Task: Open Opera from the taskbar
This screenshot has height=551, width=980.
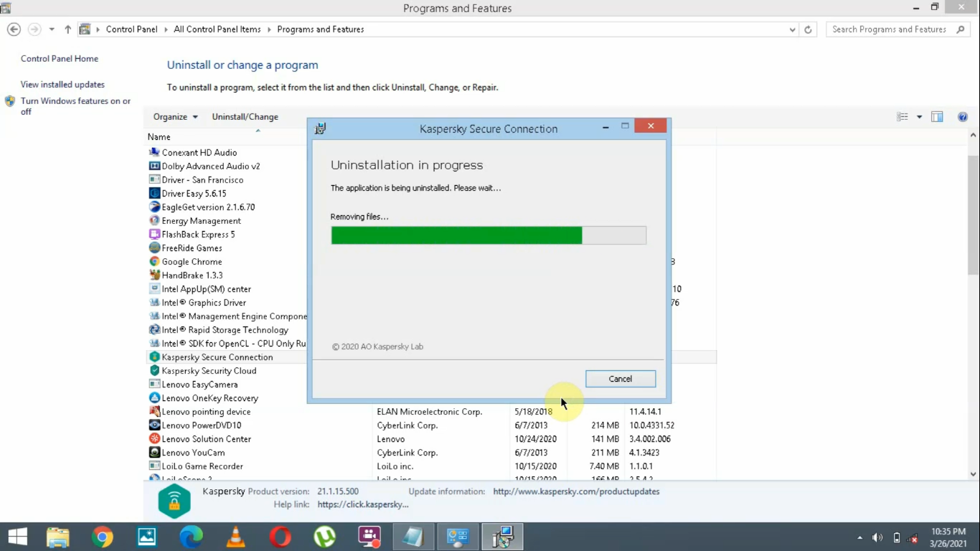Action: [280, 536]
